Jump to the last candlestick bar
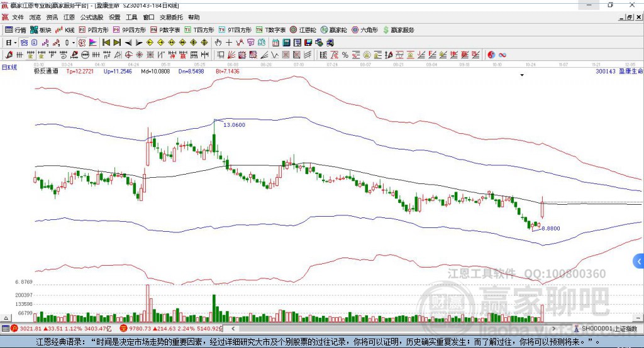This screenshot has height=348, width=644. tap(117, 43)
